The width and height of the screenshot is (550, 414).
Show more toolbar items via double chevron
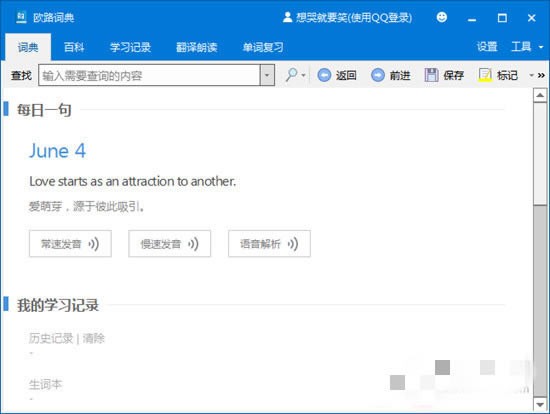point(541,75)
